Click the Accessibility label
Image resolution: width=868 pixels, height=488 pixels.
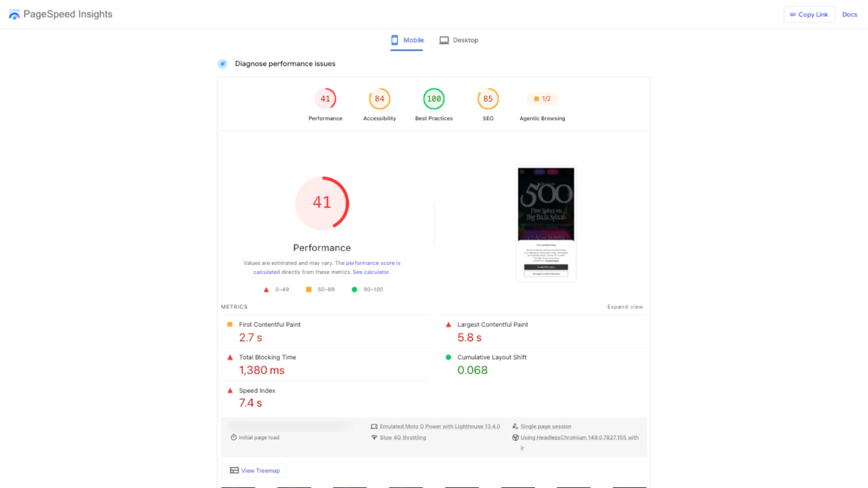380,118
